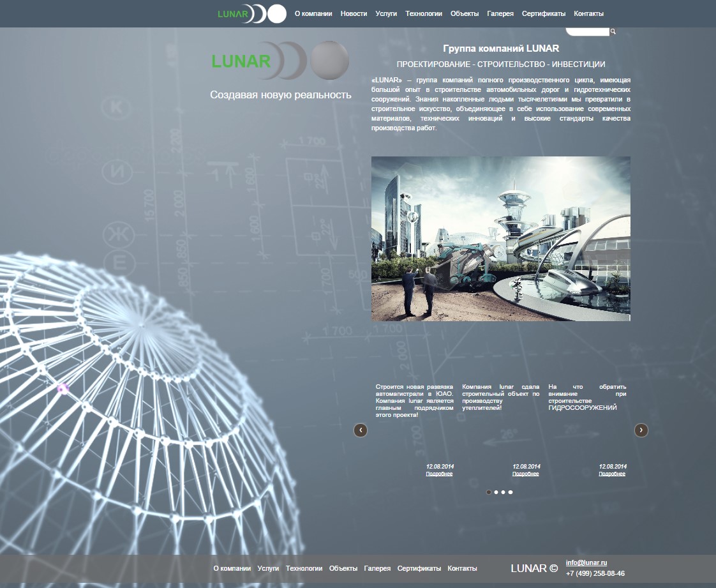
Task: Open 'Новости' in the top navigation
Action: 354,13
